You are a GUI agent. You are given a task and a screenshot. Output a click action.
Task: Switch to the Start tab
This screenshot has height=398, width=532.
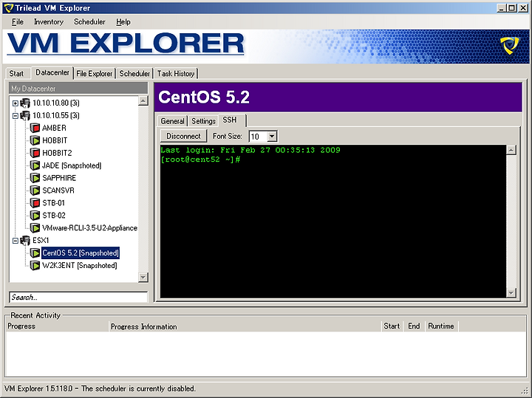pos(16,74)
